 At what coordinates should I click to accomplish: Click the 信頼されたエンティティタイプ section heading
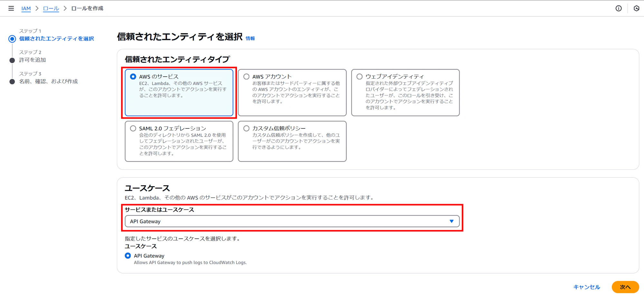[177, 59]
